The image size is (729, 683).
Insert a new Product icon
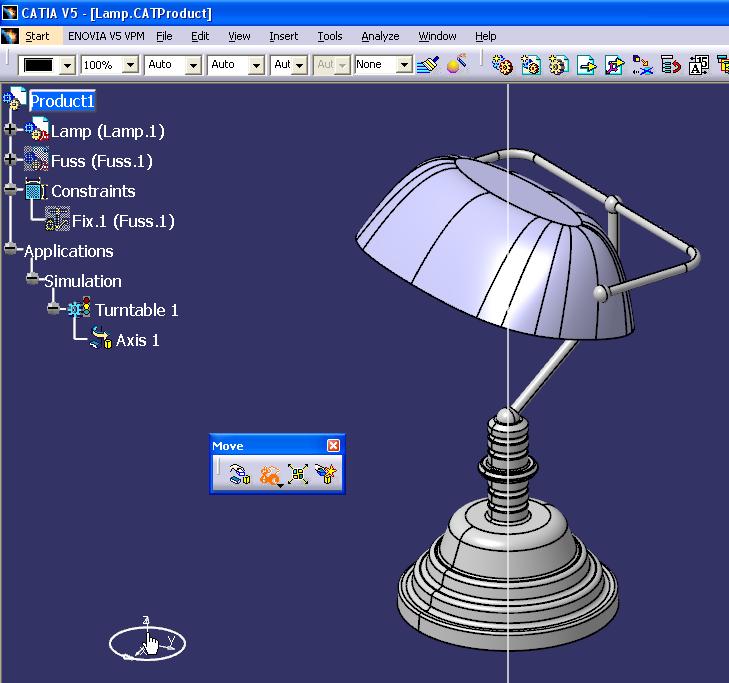[530, 65]
